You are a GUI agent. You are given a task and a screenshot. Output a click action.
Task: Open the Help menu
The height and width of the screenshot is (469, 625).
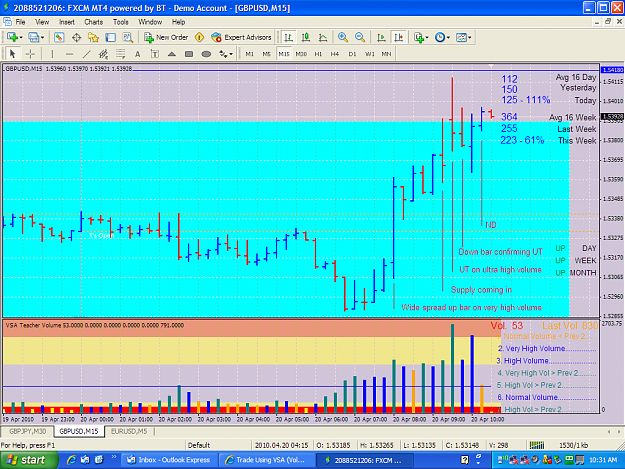point(178,22)
